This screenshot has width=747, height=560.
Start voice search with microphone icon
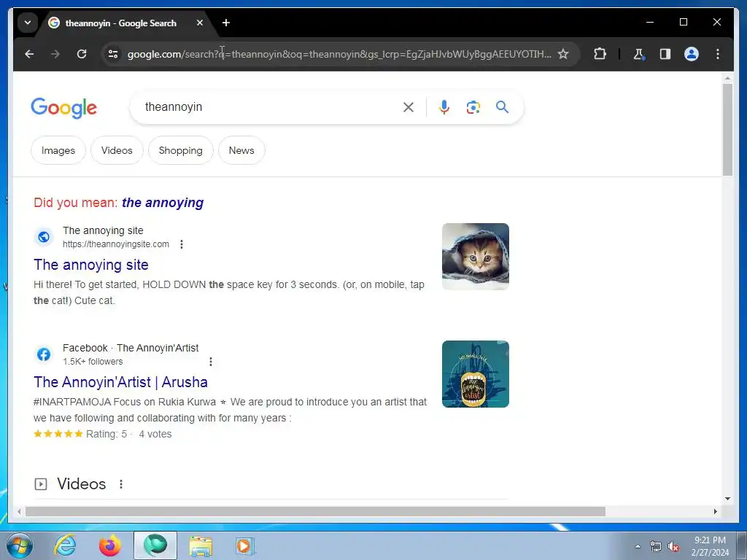click(444, 107)
